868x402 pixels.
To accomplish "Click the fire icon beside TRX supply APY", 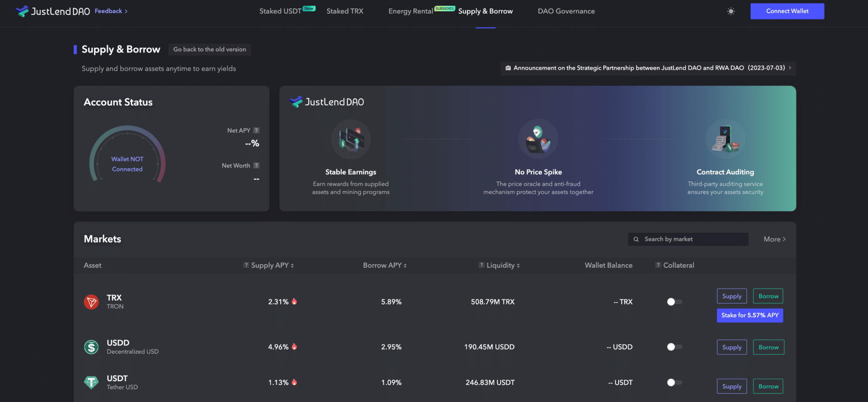I will [x=295, y=302].
